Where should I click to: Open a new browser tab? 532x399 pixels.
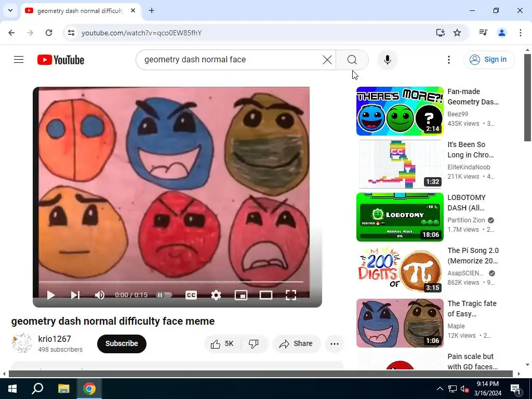(x=152, y=10)
